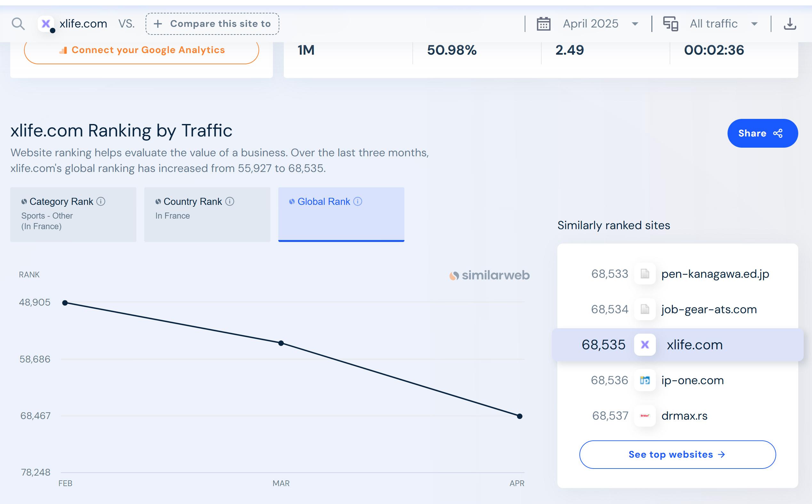Open Compare this site to selector
This screenshot has width=812, height=504.
pos(212,24)
